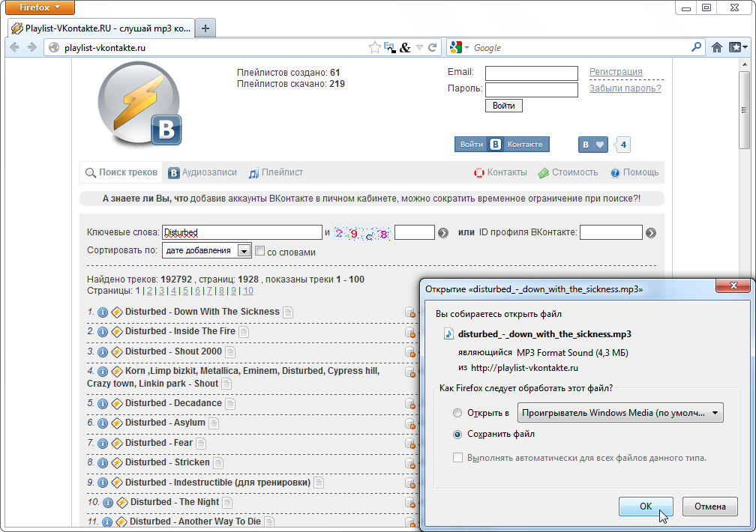
Task: Open the 'Забыли пароль?' link
Action: click(625, 88)
